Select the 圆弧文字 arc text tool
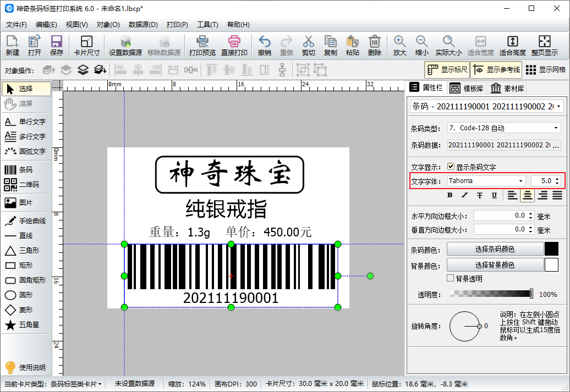This screenshot has height=392, width=570. point(26,152)
